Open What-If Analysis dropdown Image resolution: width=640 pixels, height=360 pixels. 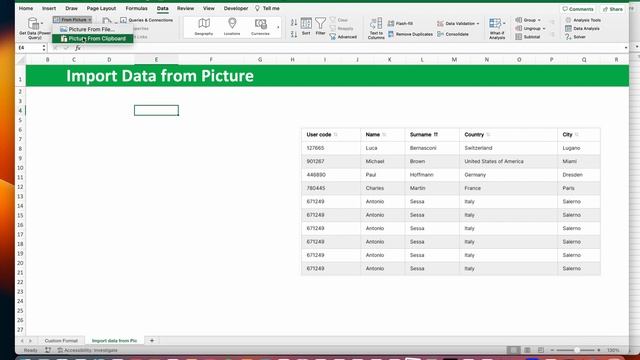[x=497, y=29]
